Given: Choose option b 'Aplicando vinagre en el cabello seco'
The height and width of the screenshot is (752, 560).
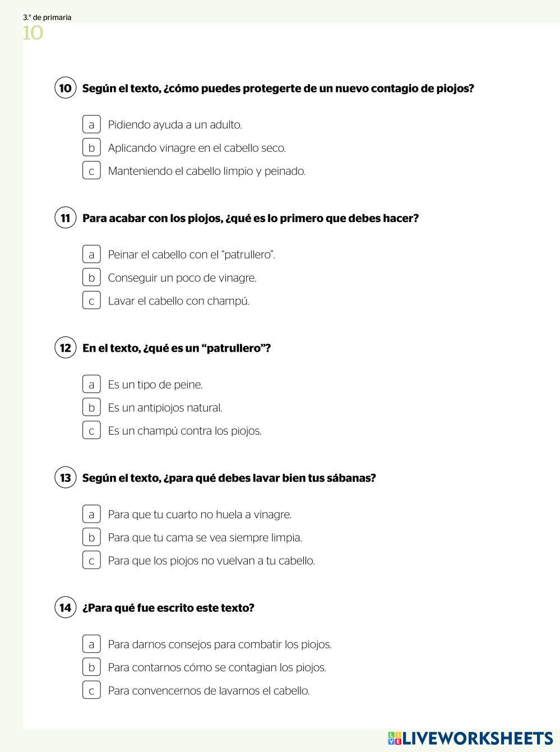Looking at the screenshot, I should [x=91, y=147].
